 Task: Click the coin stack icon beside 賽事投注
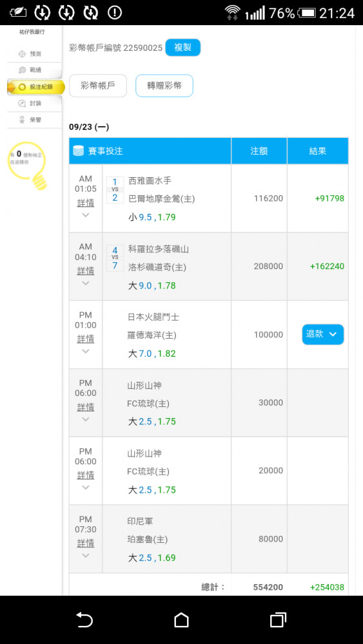coord(78,151)
